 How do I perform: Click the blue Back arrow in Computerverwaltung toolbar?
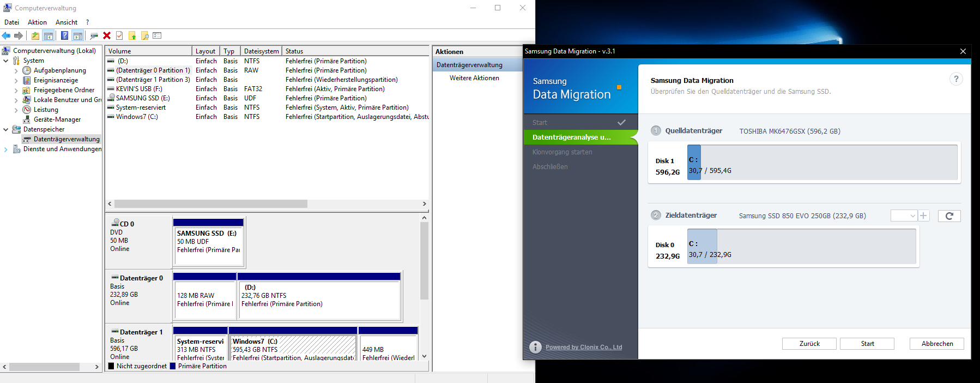pos(6,35)
